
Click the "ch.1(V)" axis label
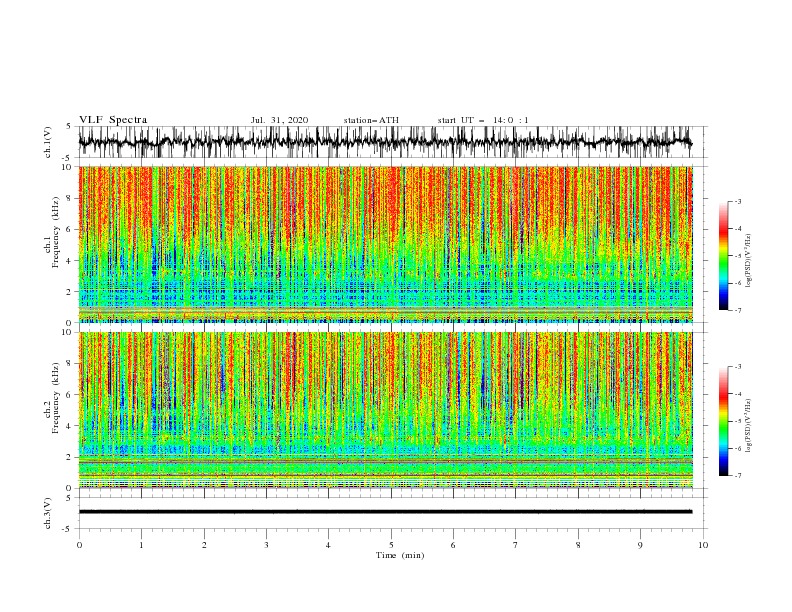(x=48, y=142)
